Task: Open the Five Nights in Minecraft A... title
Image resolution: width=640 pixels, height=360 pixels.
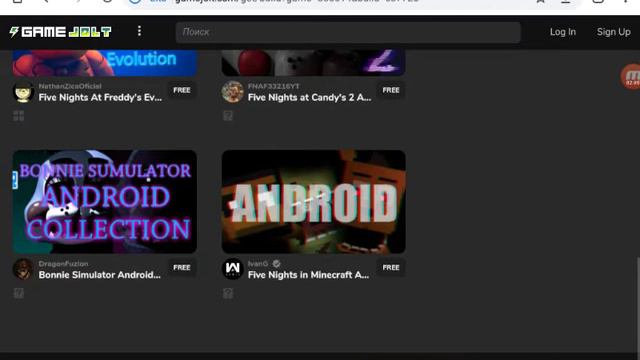Action: pyautogui.click(x=308, y=275)
